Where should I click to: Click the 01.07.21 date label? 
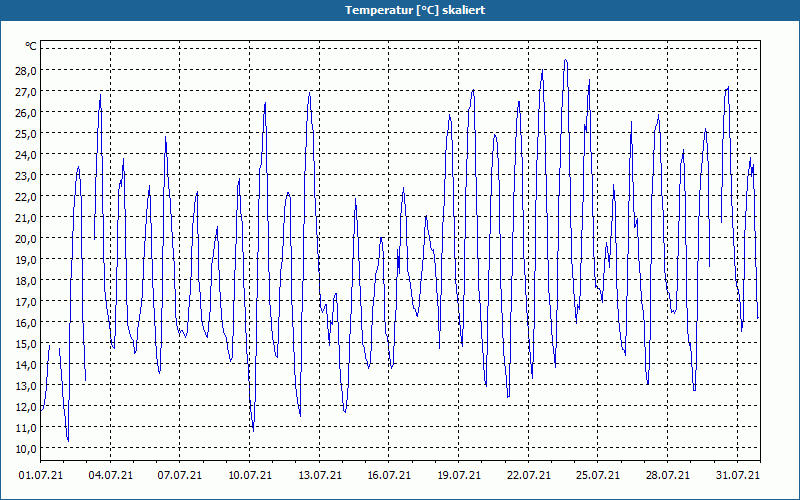click(x=41, y=475)
